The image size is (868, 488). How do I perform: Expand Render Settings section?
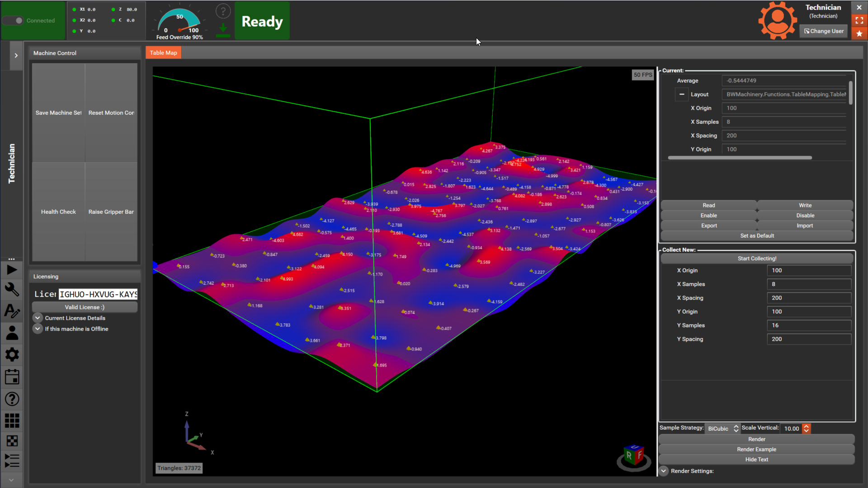point(664,471)
